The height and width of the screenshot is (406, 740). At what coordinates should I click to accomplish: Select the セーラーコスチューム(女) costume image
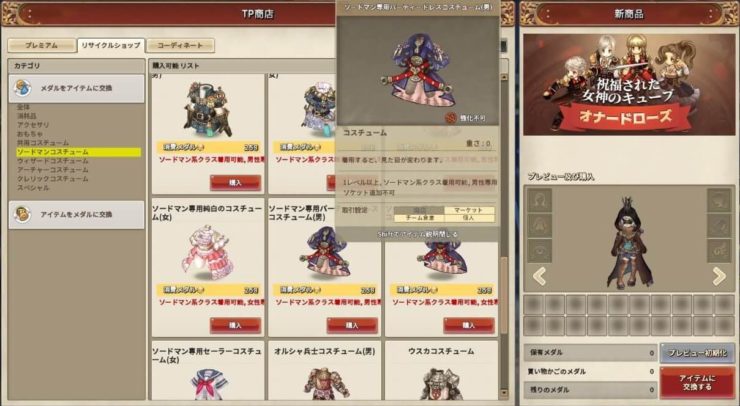[208, 383]
